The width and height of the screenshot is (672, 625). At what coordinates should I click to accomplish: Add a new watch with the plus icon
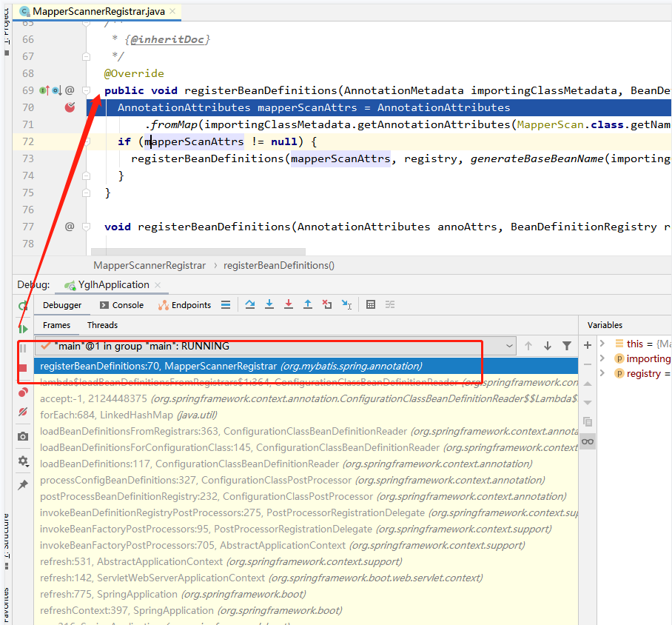point(588,345)
